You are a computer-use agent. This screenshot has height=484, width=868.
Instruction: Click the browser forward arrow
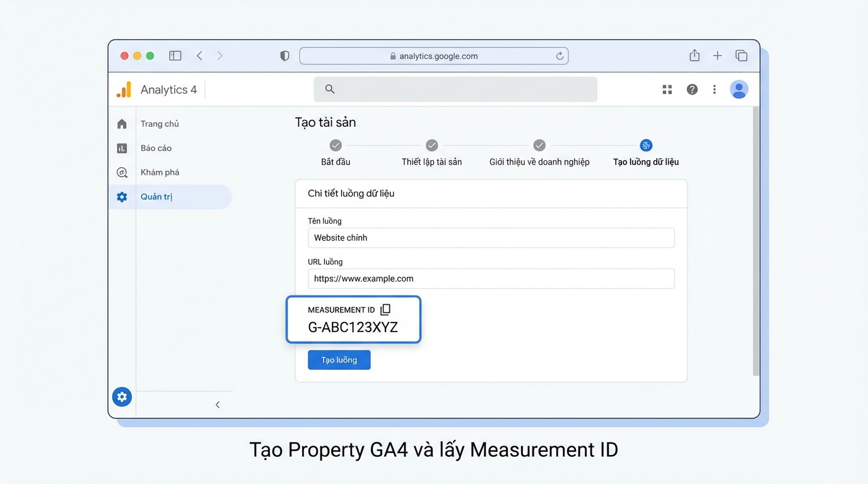click(x=220, y=55)
